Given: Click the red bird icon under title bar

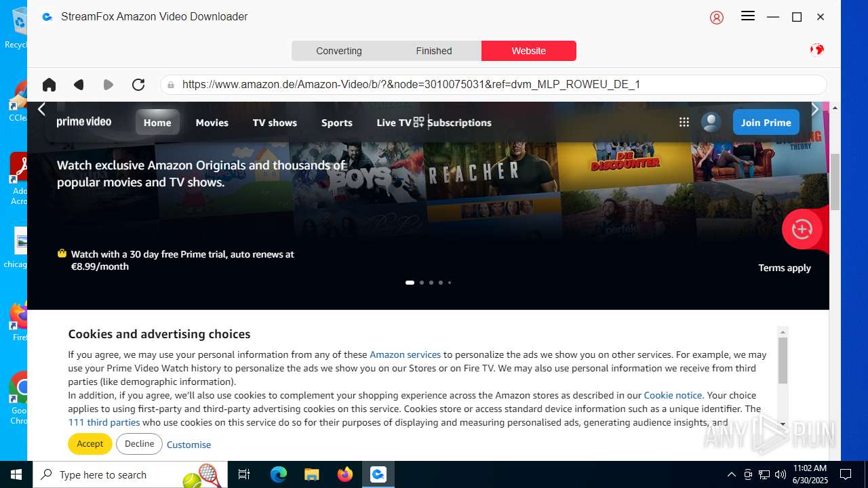Looking at the screenshot, I should point(817,49).
